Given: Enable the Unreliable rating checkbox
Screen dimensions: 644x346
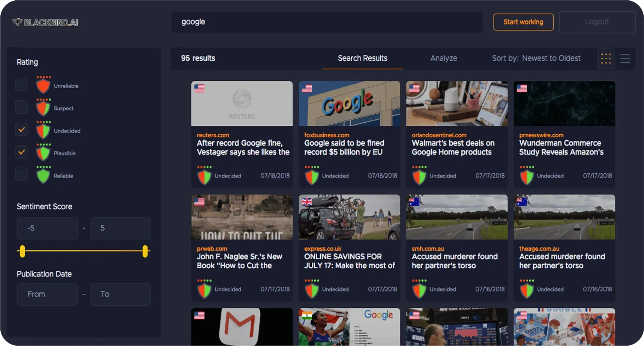Looking at the screenshot, I should [21, 84].
